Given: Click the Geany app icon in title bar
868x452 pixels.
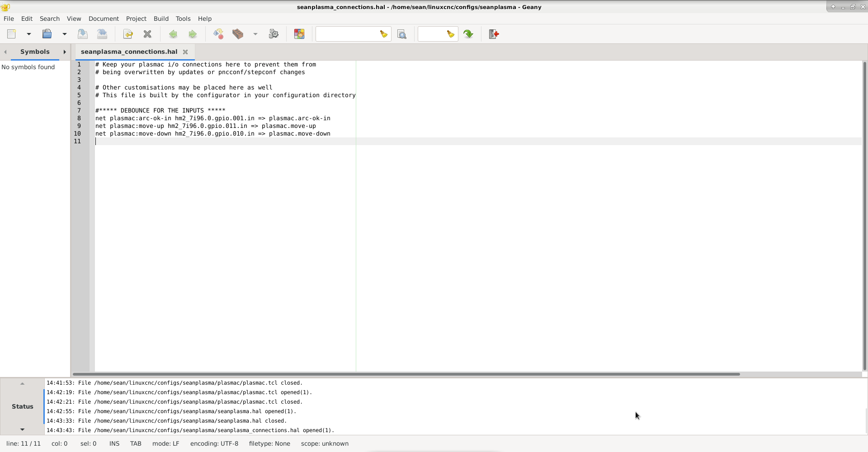Looking at the screenshot, I should point(5,7).
